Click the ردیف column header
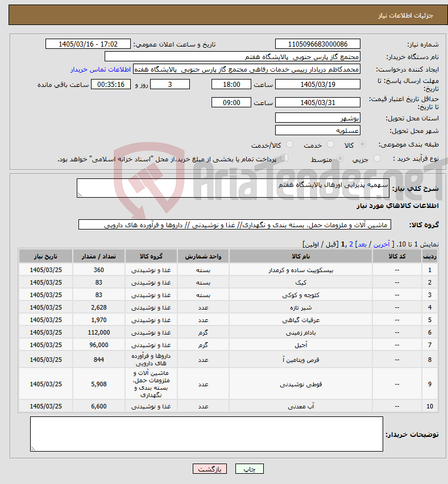The image size is (448, 484). tap(430, 256)
